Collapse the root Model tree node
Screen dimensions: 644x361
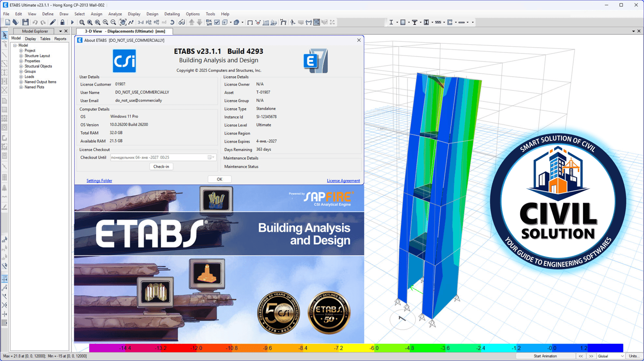click(15, 46)
